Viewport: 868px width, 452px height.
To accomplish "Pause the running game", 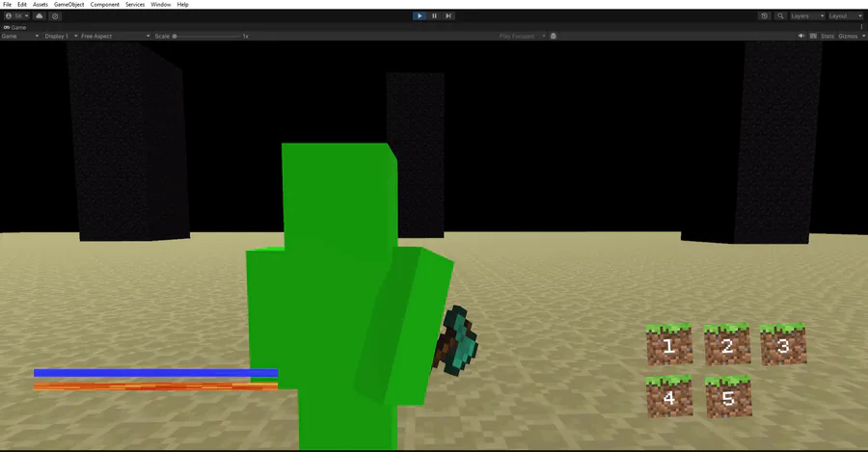I will point(435,16).
